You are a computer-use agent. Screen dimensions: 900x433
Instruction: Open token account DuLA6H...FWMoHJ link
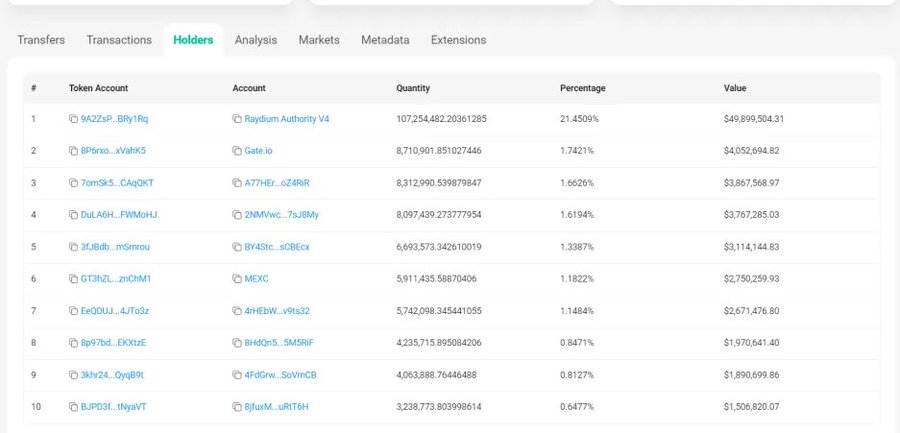[x=119, y=215]
